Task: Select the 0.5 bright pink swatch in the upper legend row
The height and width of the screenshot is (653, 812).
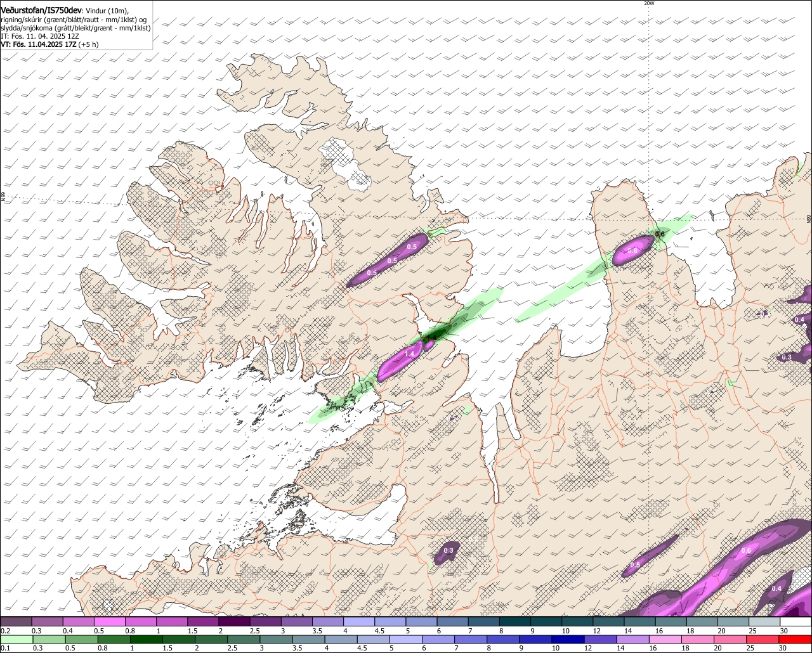Action: [x=110, y=621]
